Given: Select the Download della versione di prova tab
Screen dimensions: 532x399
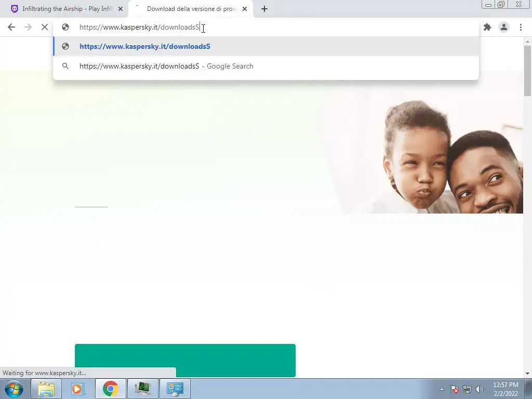Looking at the screenshot, I should 191,9.
